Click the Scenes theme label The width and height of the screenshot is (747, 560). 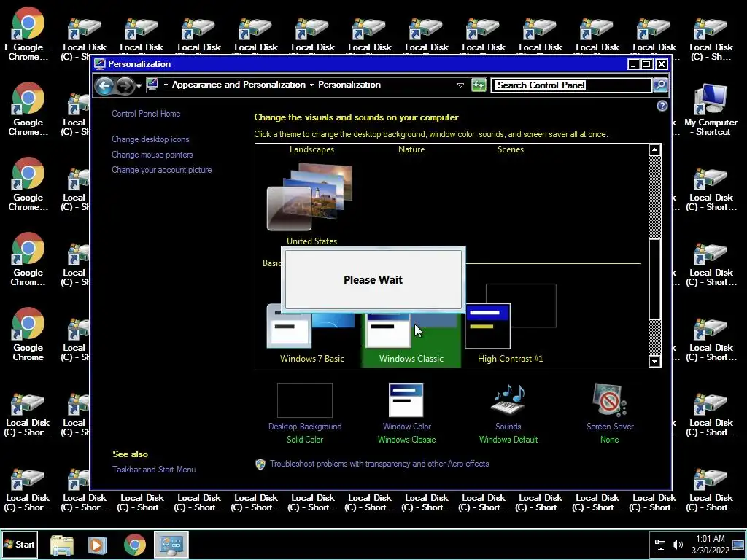pos(510,149)
